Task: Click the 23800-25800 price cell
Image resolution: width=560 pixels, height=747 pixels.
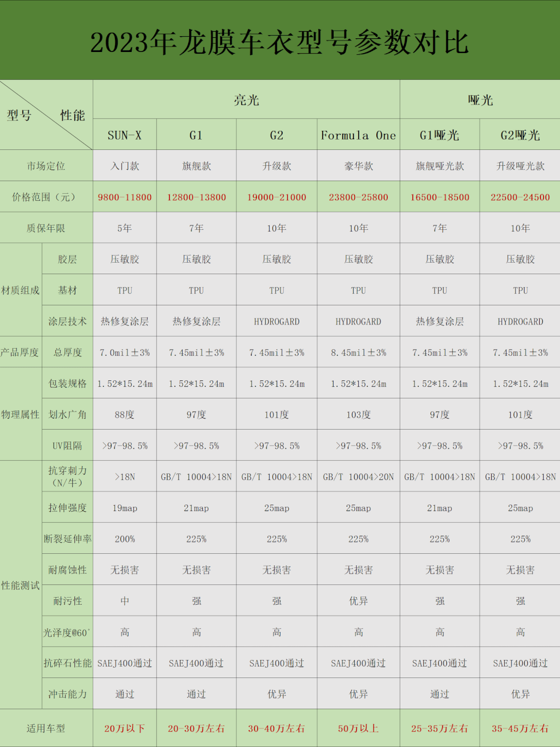Action: (x=358, y=197)
